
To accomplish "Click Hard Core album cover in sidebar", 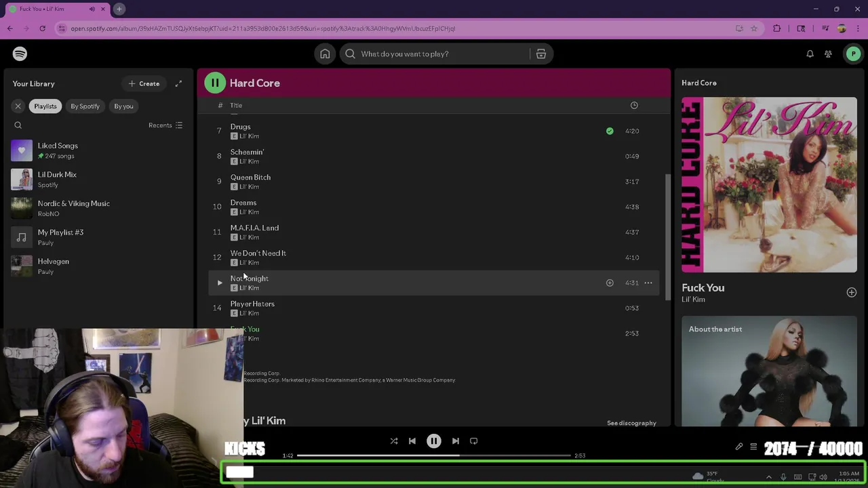I will [769, 185].
